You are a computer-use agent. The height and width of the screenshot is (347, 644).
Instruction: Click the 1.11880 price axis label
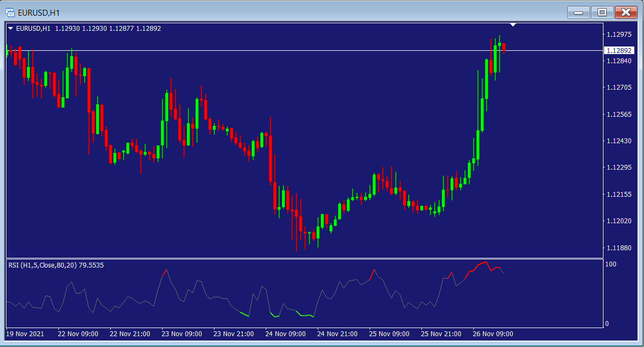[619, 248]
